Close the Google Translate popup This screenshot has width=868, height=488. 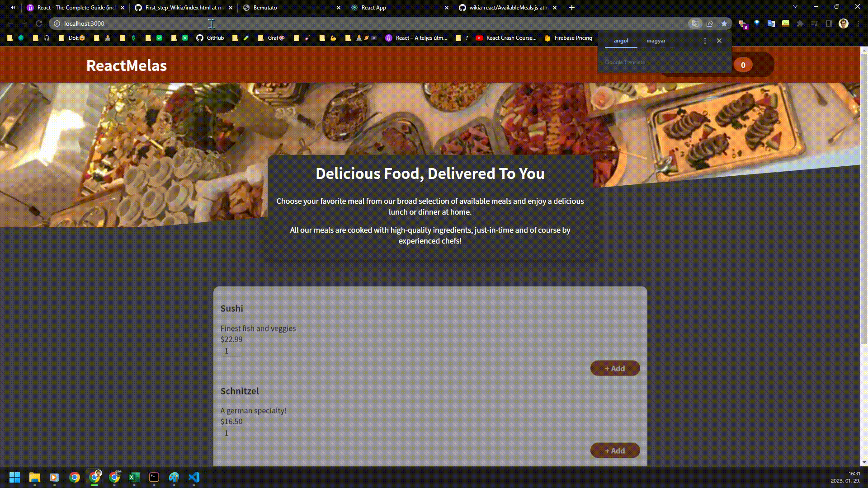click(x=719, y=41)
